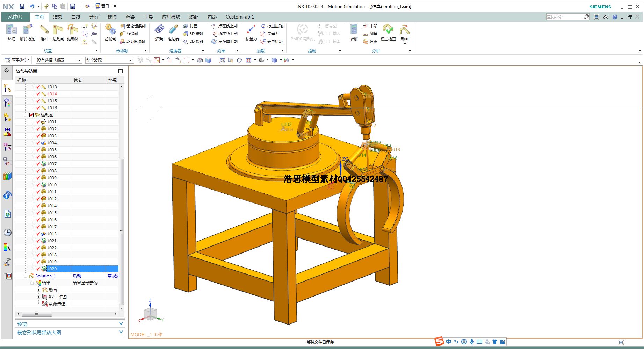This screenshot has width=644, height=349.
Task: Uncheck the L013 link checkbox
Action: [38, 87]
